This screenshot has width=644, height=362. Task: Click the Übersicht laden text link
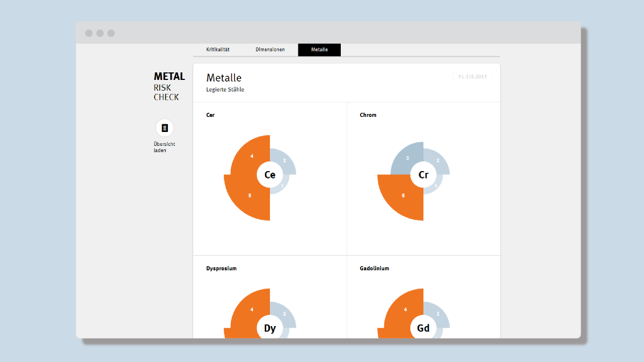pyautogui.click(x=164, y=147)
